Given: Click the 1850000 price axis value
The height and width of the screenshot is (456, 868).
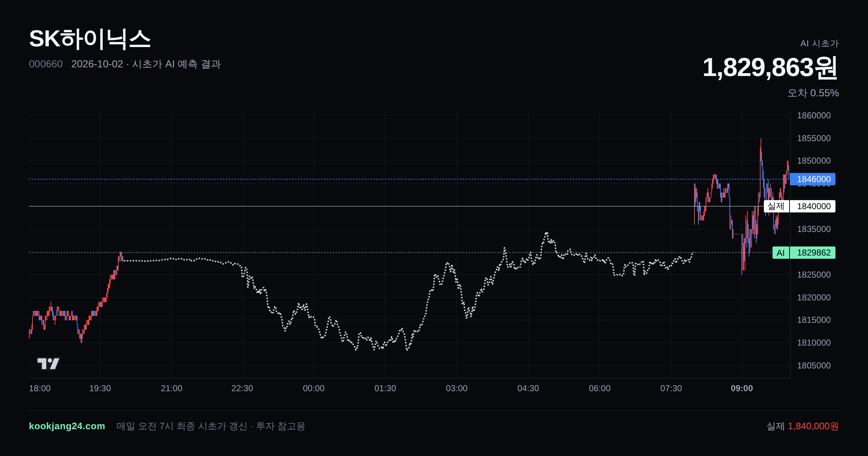Looking at the screenshot, I should coord(814,161).
